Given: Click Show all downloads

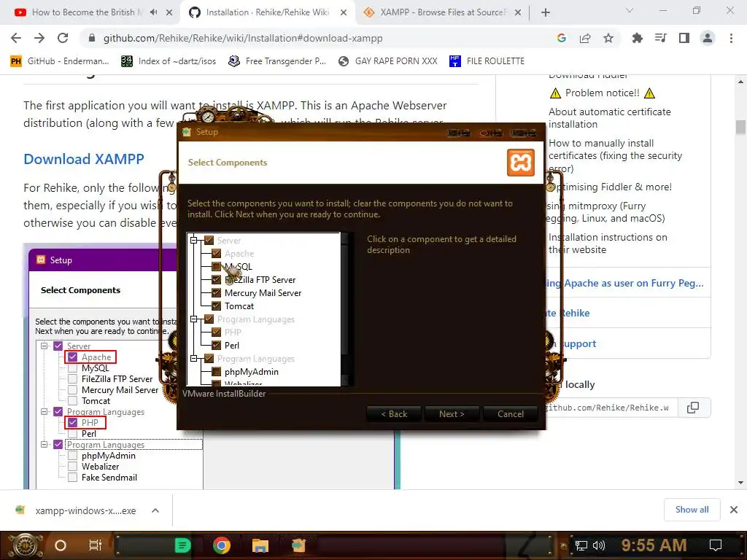Looking at the screenshot, I should [x=692, y=510].
